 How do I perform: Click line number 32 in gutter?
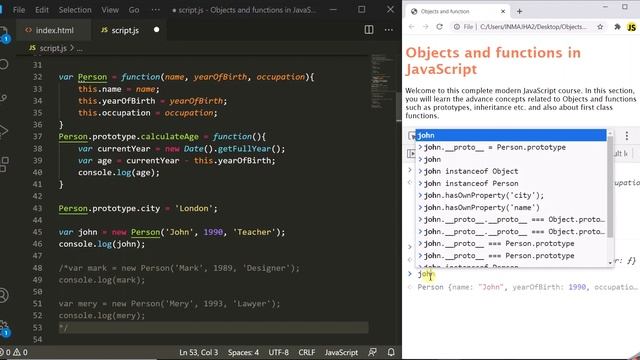click(37, 77)
